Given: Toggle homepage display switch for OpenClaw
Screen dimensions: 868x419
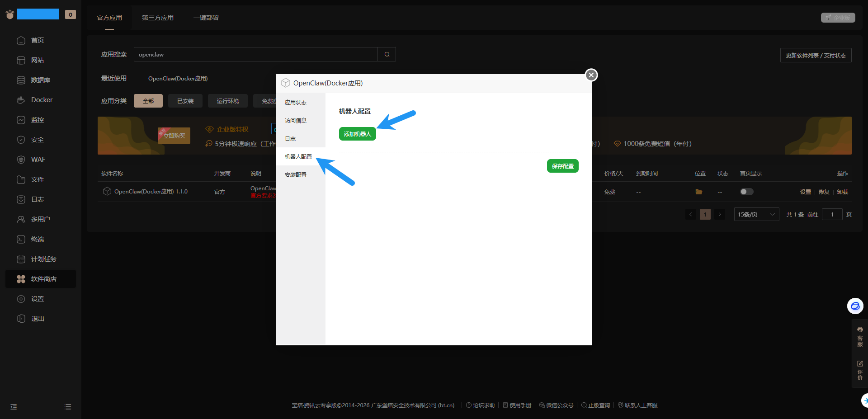Looking at the screenshot, I should (x=746, y=192).
